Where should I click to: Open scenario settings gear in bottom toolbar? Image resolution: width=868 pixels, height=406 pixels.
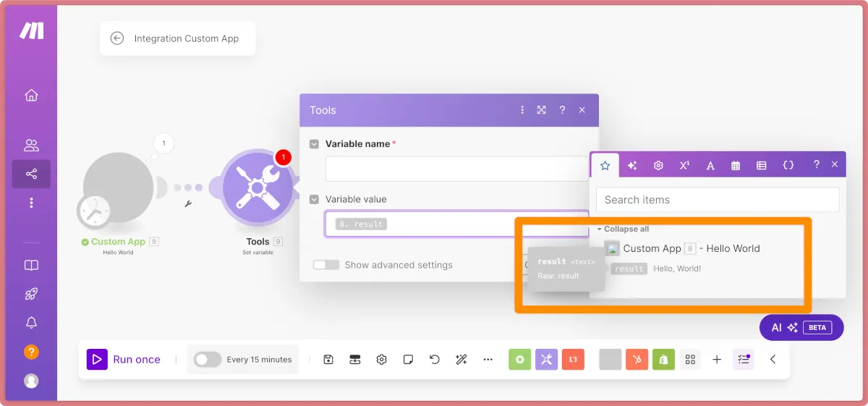pos(382,360)
